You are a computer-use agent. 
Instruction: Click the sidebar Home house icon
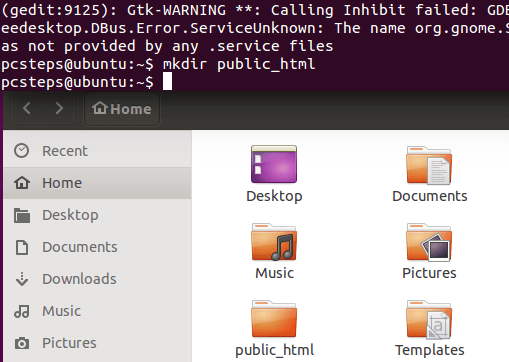coord(22,183)
